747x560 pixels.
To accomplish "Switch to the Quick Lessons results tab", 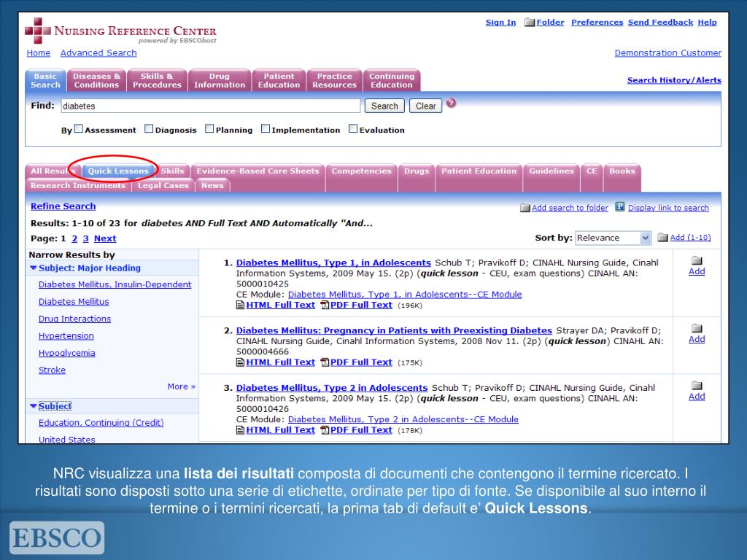I will 118,171.
